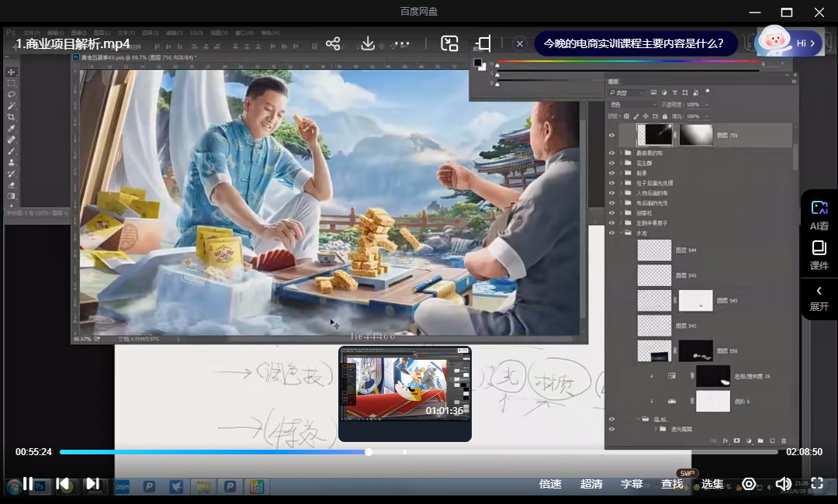Open the layer blend mode dropdown

[x=632, y=104]
